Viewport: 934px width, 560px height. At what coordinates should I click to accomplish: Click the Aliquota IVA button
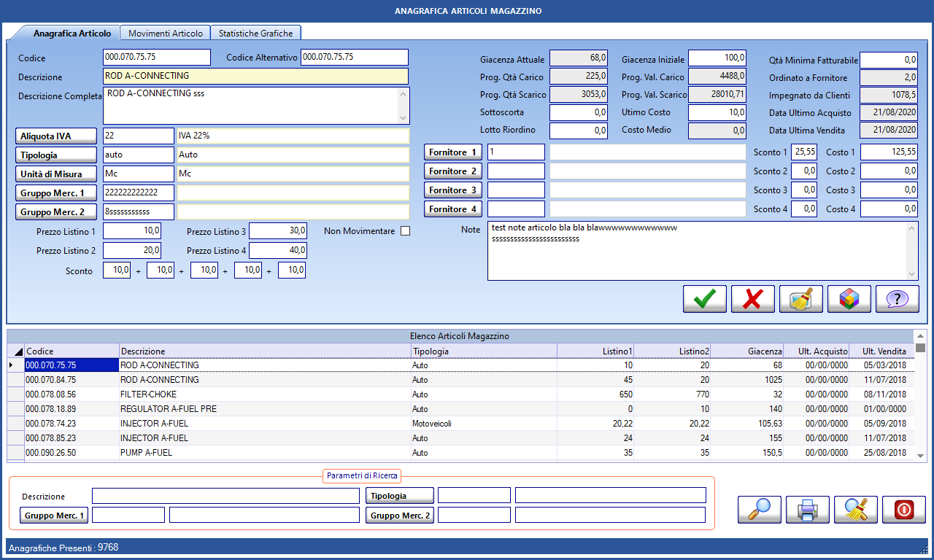coord(55,136)
